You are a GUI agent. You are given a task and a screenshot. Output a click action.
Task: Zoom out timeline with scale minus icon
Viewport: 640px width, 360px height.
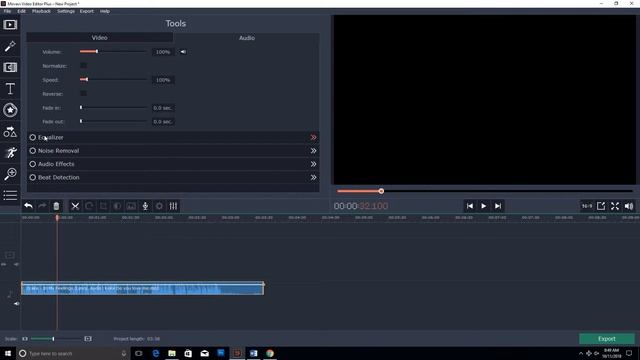[x=25, y=339]
